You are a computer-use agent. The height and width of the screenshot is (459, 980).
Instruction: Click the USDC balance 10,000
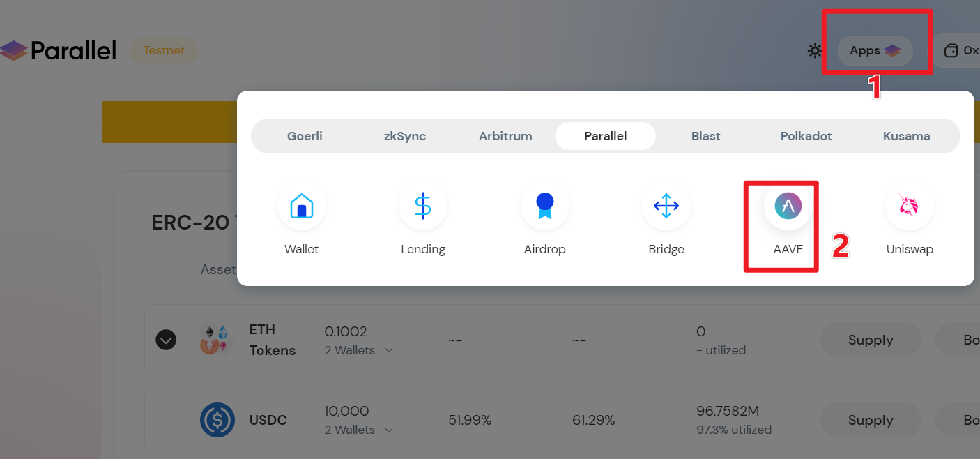click(x=347, y=411)
